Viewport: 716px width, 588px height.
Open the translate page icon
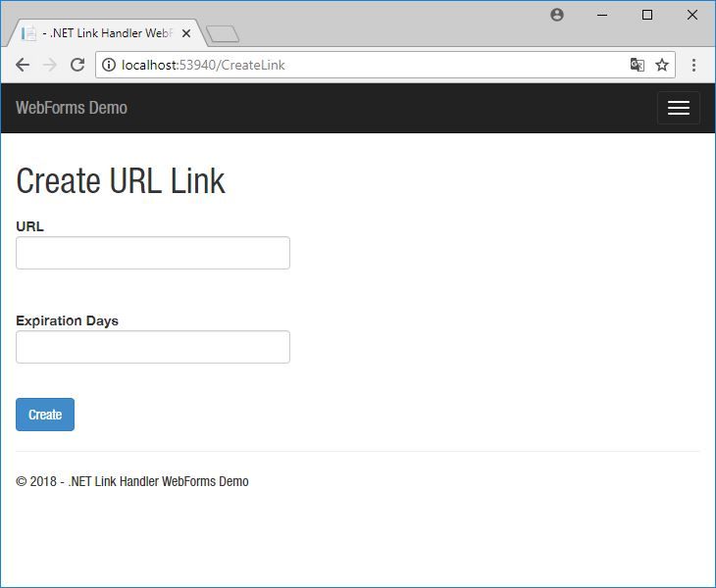pos(637,65)
